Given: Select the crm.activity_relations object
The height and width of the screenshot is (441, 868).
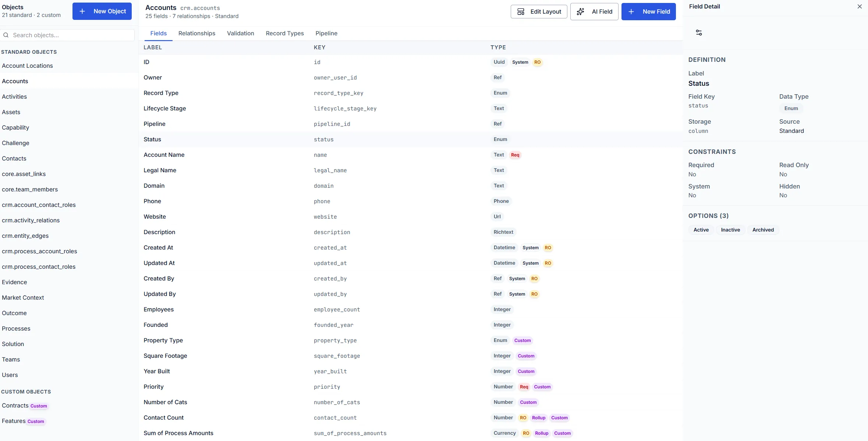Looking at the screenshot, I should [x=31, y=220].
